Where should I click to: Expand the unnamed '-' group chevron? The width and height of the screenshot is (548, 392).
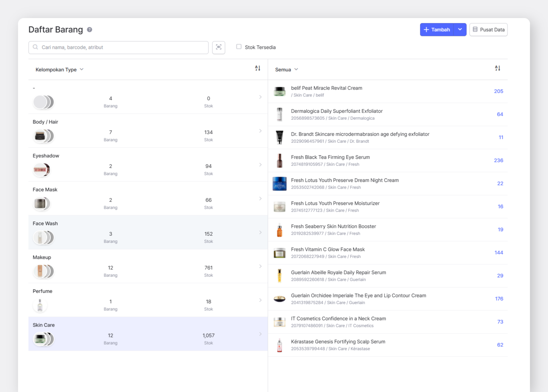[260, 97]
